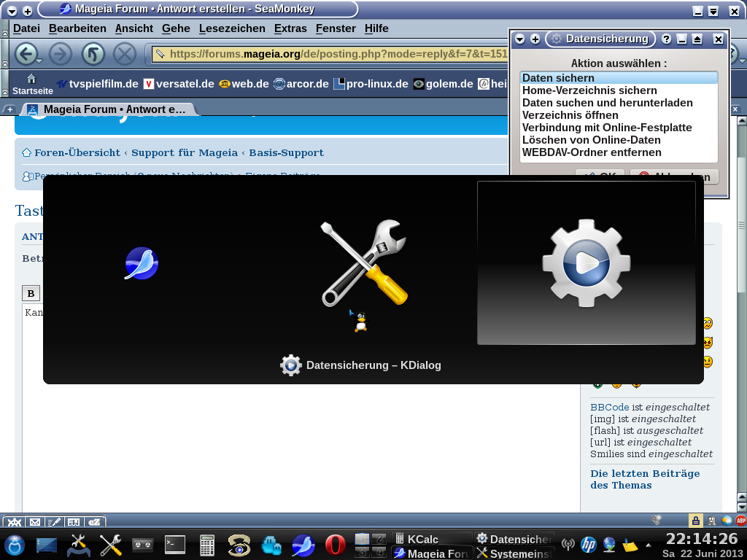Click the SeaMonkey URL address field
Image resolution: width=747 pixels, height=560 pixels.
pos(329,54)
